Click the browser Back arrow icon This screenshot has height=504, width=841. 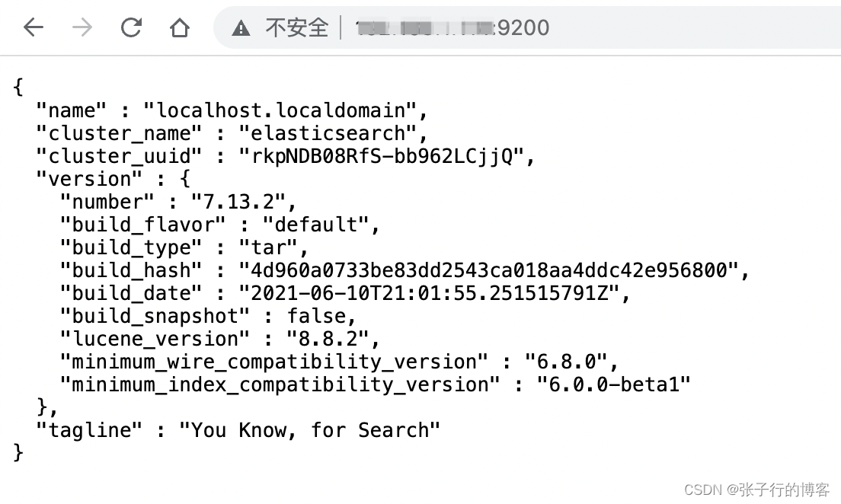pos(33,27)
